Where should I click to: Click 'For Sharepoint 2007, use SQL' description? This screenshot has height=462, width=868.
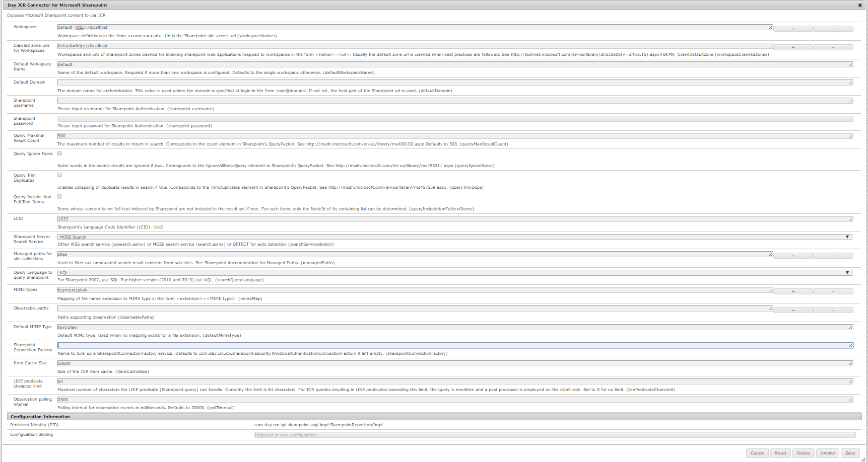161,280
